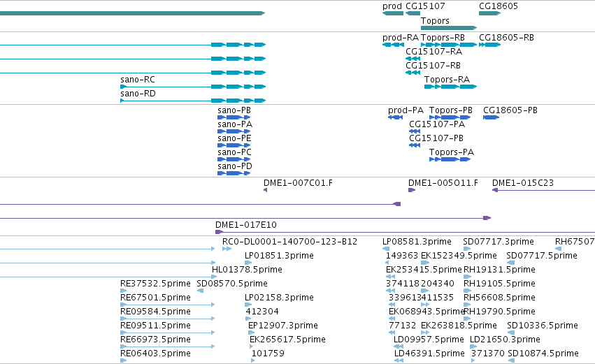Select the CG15107 gene annotation
Image resolution: width=595 pixels, height=364 pixels.
[413, 13]
